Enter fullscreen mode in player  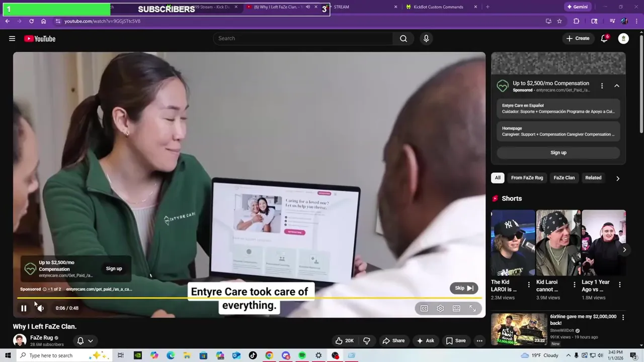(472, 308)
